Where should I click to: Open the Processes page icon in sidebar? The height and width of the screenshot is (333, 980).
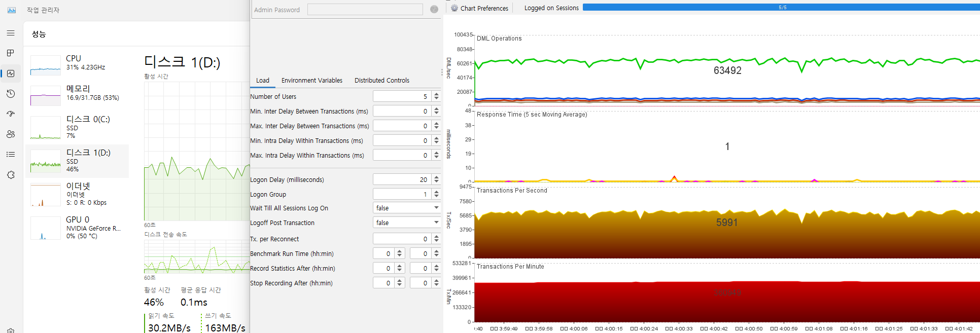(11, 53)
